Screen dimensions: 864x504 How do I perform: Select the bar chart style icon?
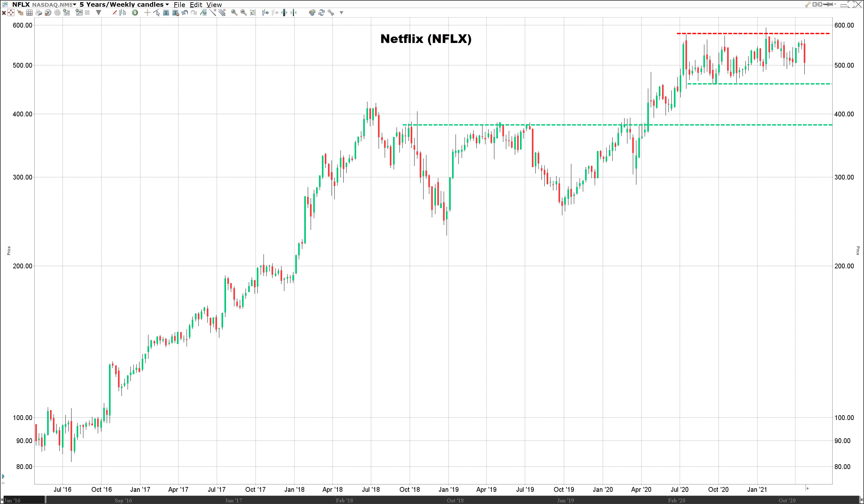tap(123, 13)
